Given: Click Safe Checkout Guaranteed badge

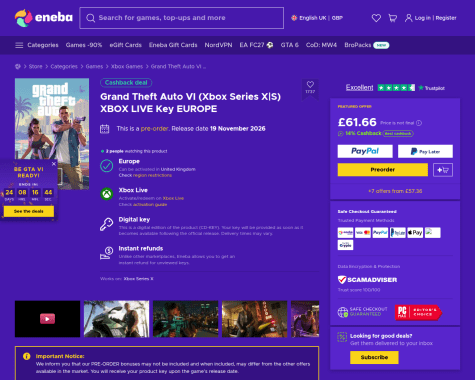Looking at the screenshot, I should click(x=362, y=312).
